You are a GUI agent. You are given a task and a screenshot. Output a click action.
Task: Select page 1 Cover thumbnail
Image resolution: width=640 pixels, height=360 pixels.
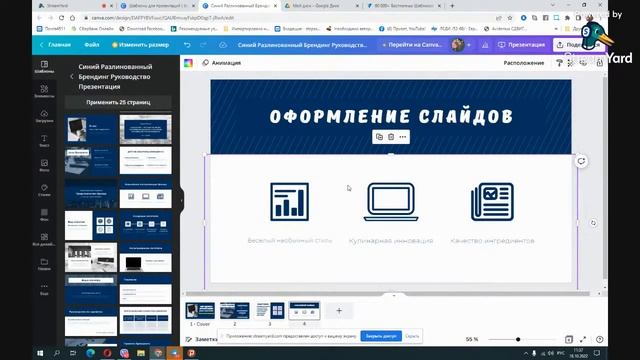(x=200, y=311)
